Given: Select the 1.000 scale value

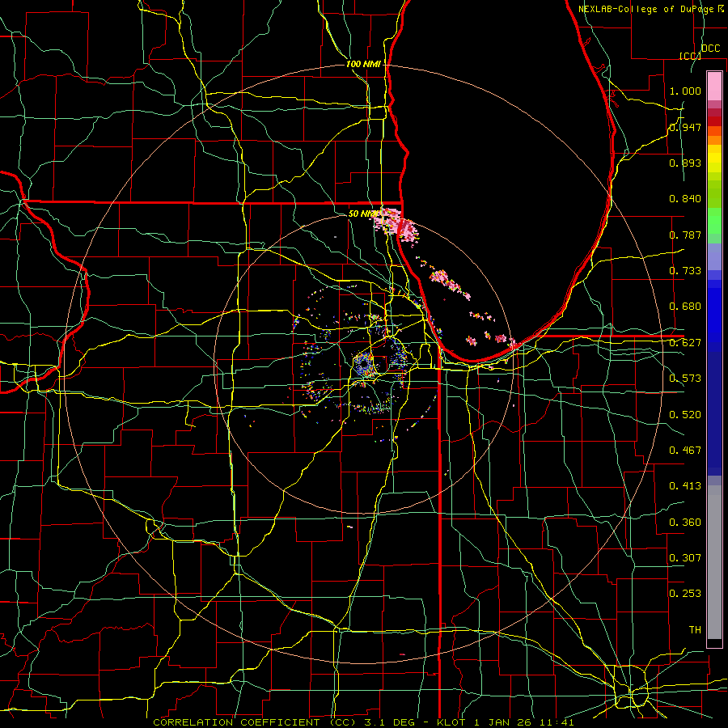Looking at the screenshot, I should [x=685, y=91].
